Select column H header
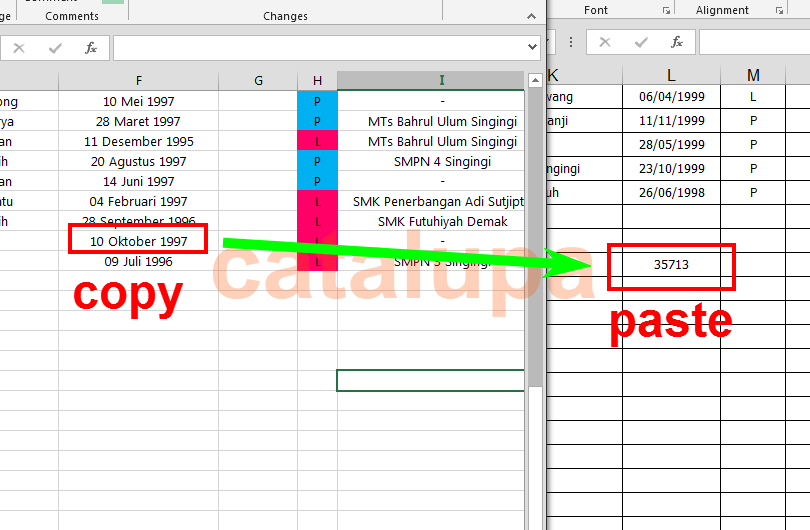The height and width of the screenshot is (530, 810). pos(317,81)
